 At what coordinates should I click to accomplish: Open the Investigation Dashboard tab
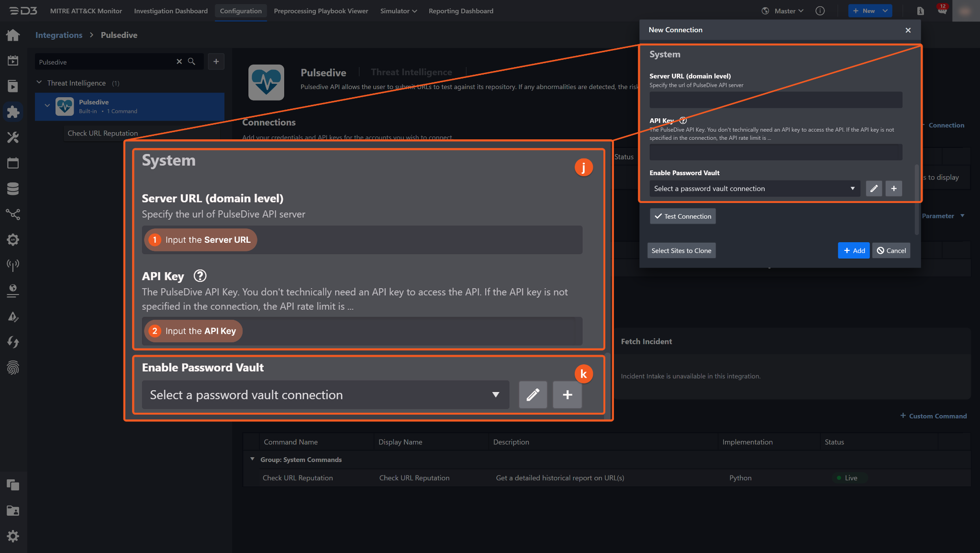pos(171,11)
